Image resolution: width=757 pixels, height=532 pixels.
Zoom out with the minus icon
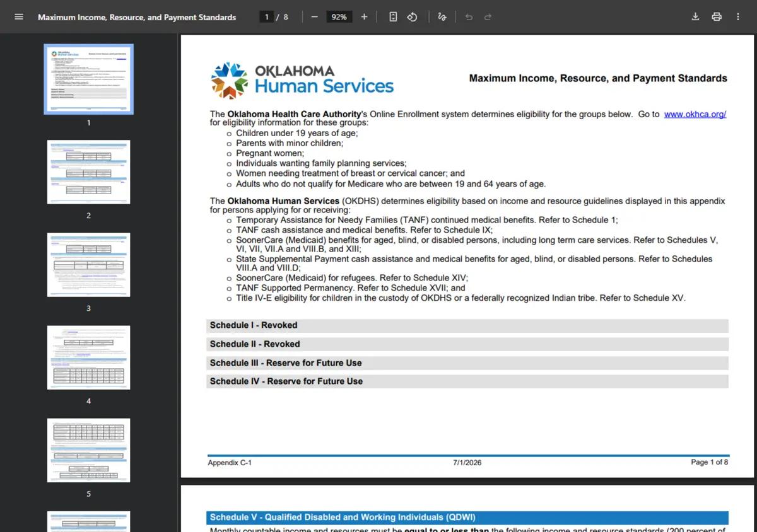(314, 17)
